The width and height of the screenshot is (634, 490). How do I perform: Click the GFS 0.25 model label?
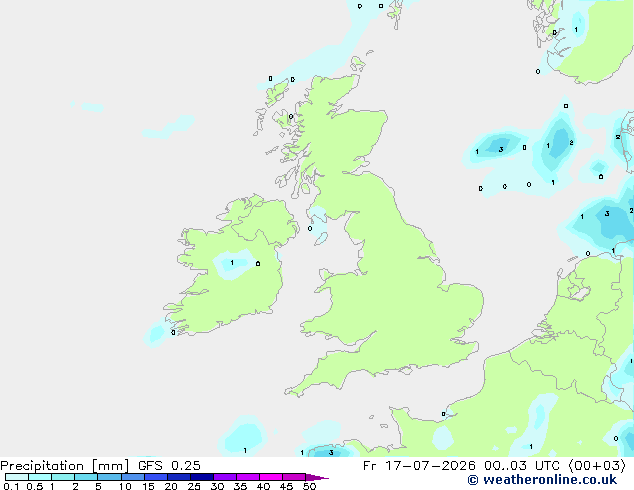click(x=169, y=466)
